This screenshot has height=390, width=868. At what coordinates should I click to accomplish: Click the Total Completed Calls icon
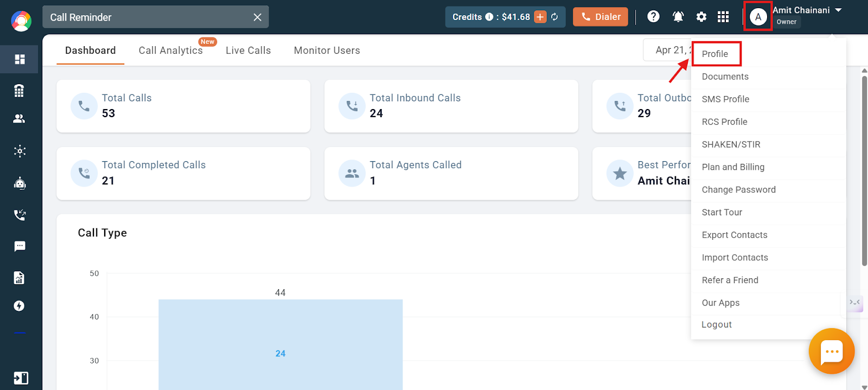tap(84, 173)
